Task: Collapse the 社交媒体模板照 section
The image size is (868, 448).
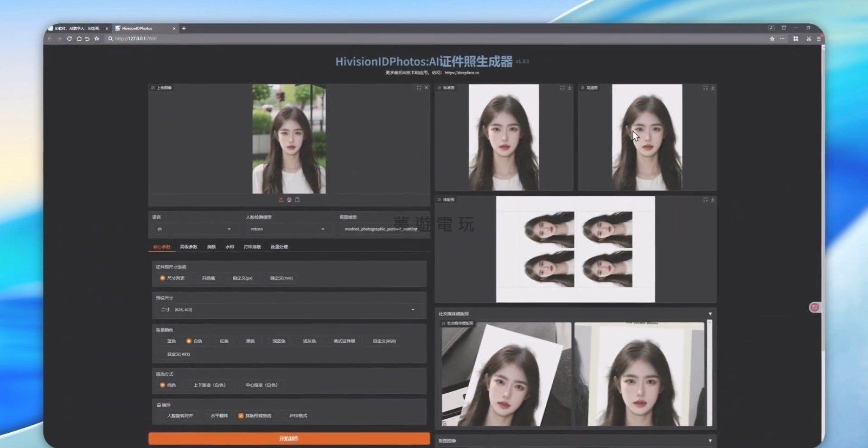Action: (x=710, y=314)
